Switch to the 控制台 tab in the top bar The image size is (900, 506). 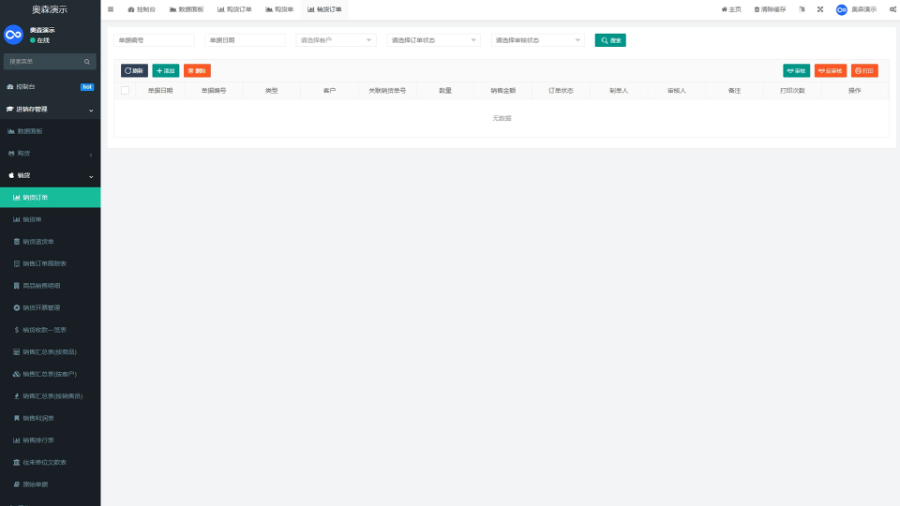[142, 9]
